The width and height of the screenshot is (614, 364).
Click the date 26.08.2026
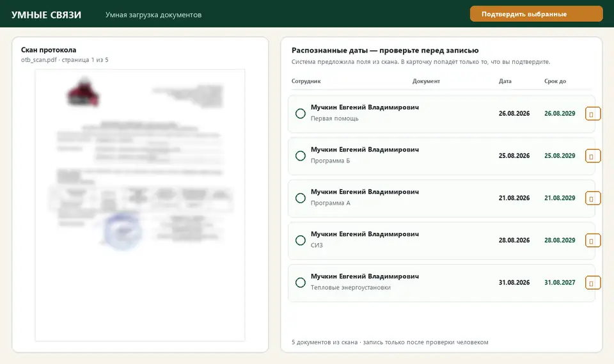tap(514, 114)
